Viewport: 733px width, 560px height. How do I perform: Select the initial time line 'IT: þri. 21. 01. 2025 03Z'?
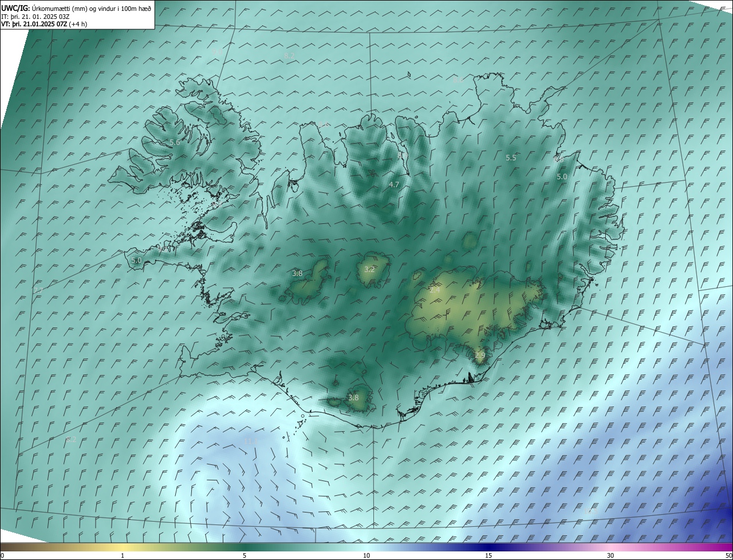click(x=36, y=16)
